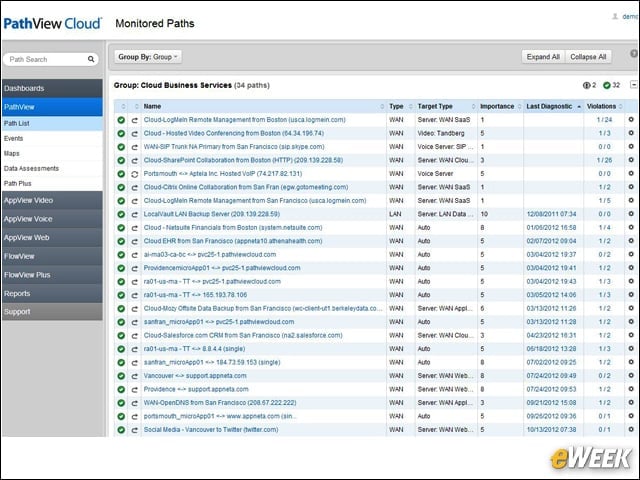
Task: Open gear menu for Cloud-LogMeIn Boston row
Action: [x=631, y=120]
